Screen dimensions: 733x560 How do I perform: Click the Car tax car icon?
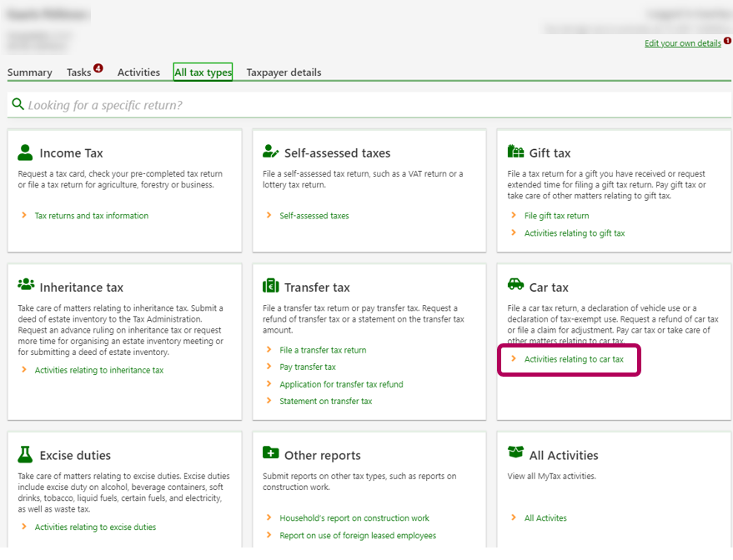point(515,285)
